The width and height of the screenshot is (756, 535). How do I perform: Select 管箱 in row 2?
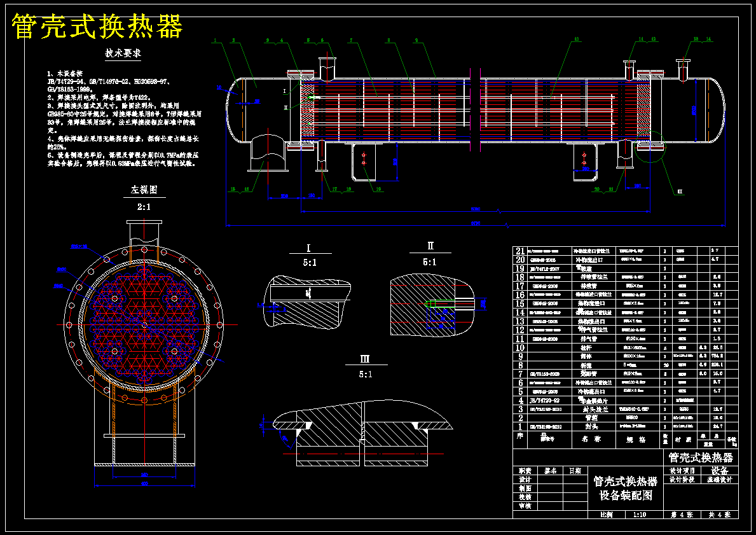tap(591, 418)
